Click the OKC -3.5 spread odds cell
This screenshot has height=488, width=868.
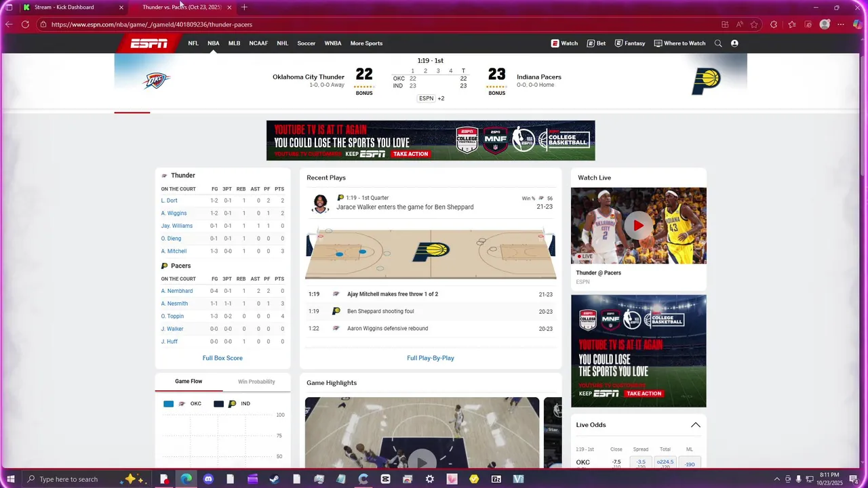(641, 462)
